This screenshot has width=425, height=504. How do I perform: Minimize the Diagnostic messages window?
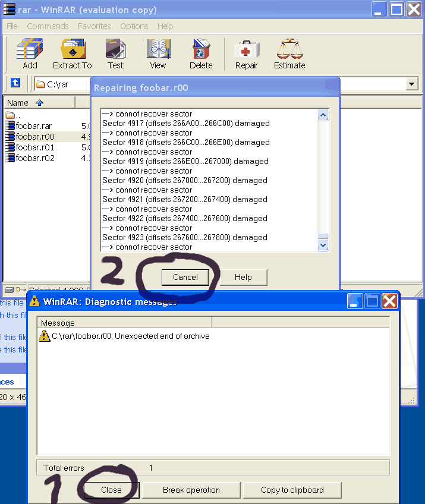coord(355,301)
